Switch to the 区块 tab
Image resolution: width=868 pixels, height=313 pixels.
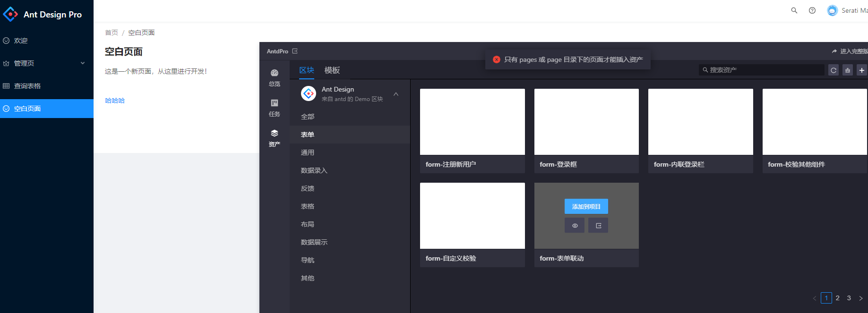coord(307,70)
